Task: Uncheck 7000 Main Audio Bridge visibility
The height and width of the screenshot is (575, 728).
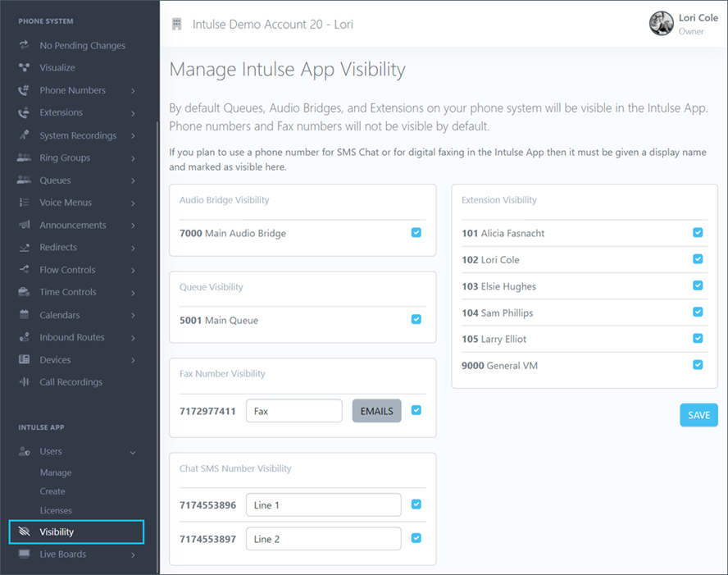Action: tap(416, 233)
